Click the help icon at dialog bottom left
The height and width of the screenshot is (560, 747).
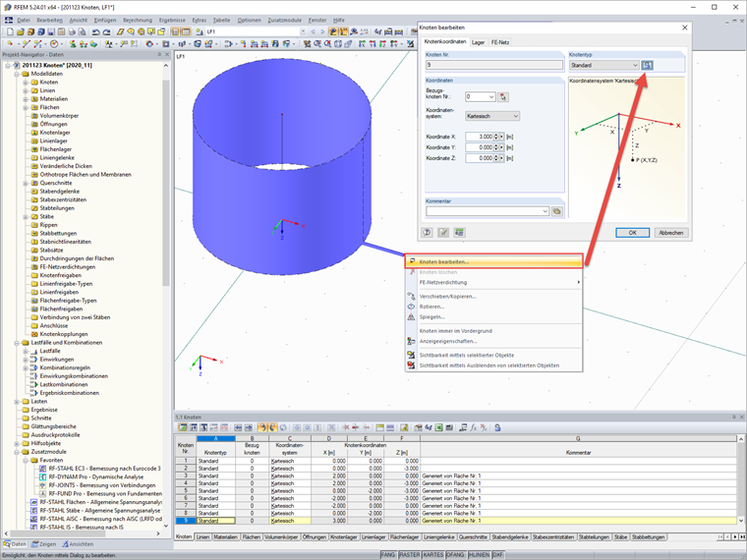click(427, 233)
